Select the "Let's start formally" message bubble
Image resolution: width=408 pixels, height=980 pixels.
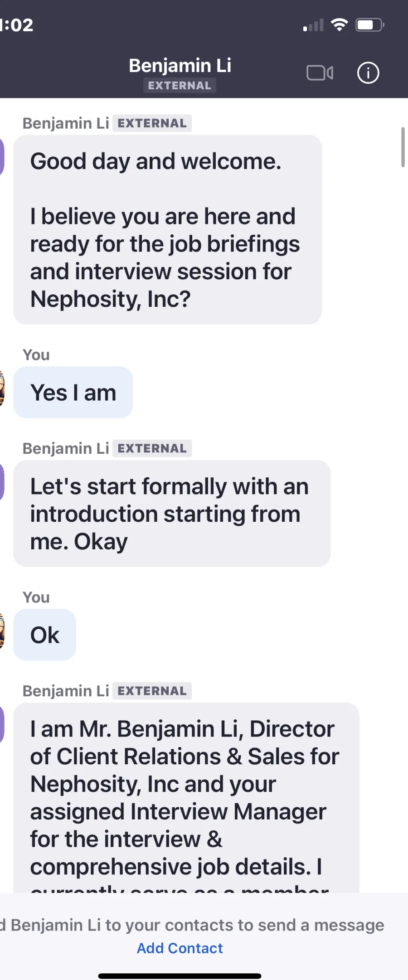[x=172, y=514]
